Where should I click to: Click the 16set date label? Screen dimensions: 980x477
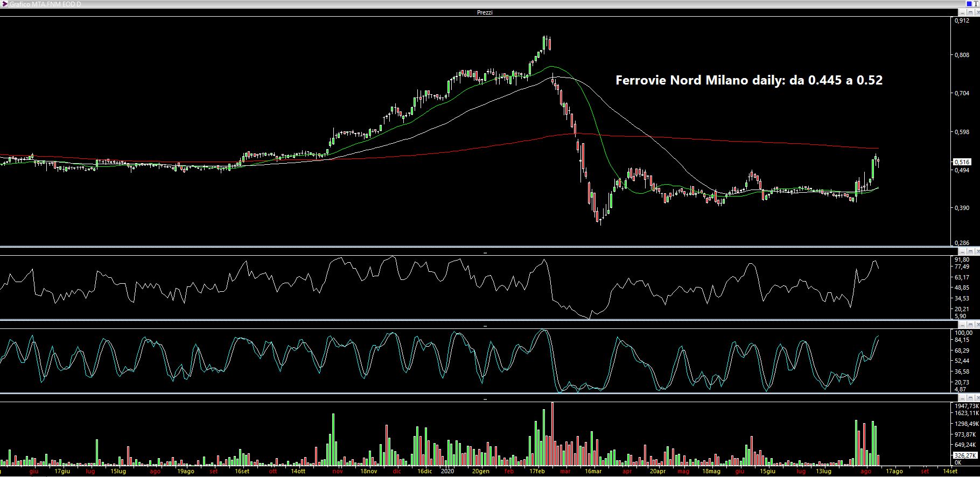242,471
